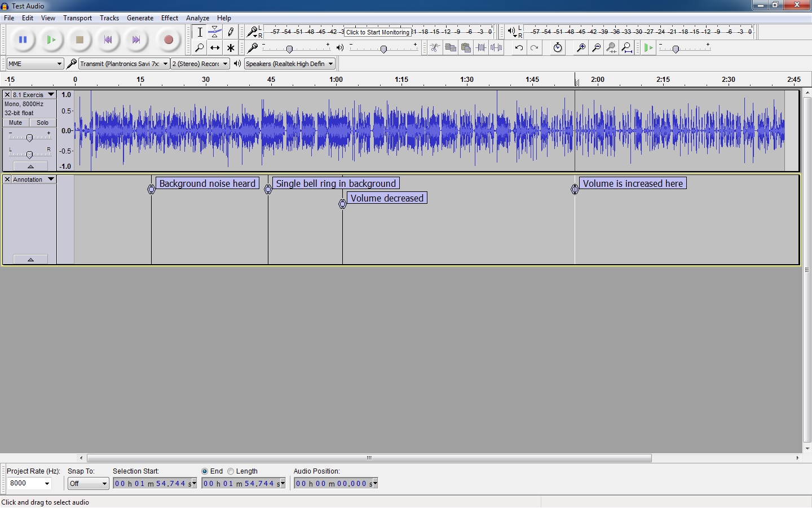The image size is (812, 508).
Task: Open the Edit menu
Action: point(28,18)
